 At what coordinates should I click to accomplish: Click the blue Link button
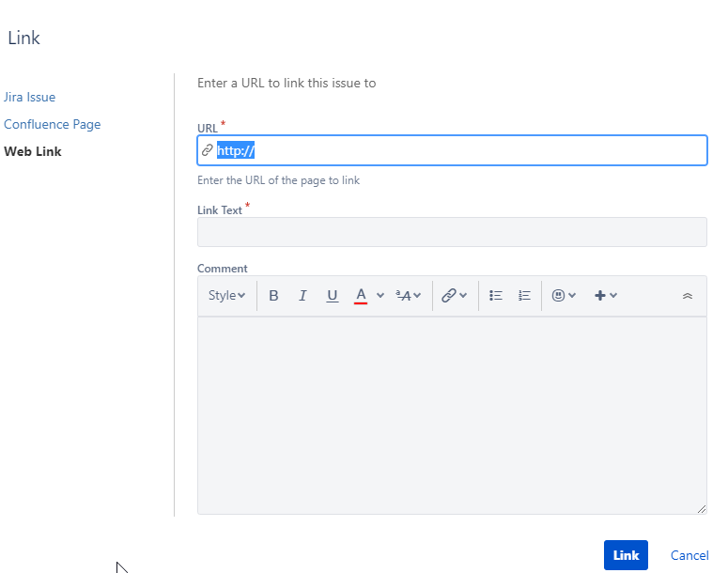[x=626, y=555]
